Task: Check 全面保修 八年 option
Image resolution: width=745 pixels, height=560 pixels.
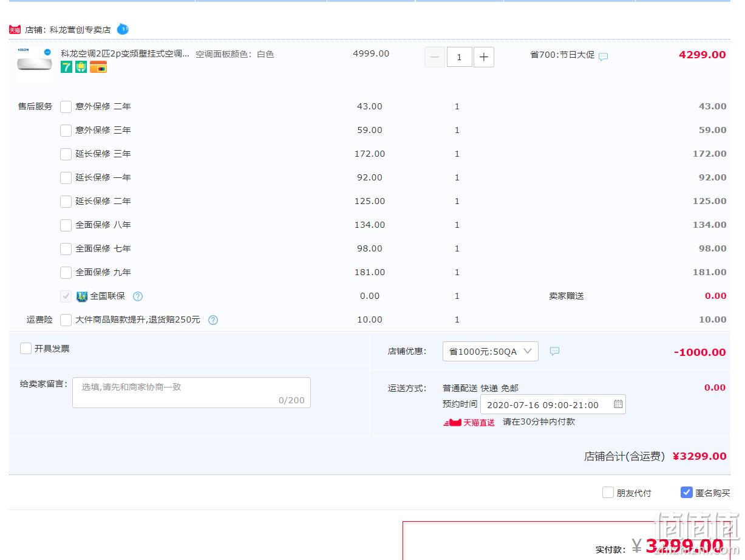Action: (66, 225)
